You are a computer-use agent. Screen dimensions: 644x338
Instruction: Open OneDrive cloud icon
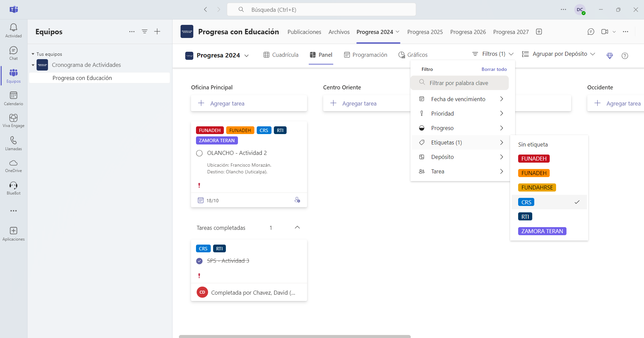click(x=13, y=166)
